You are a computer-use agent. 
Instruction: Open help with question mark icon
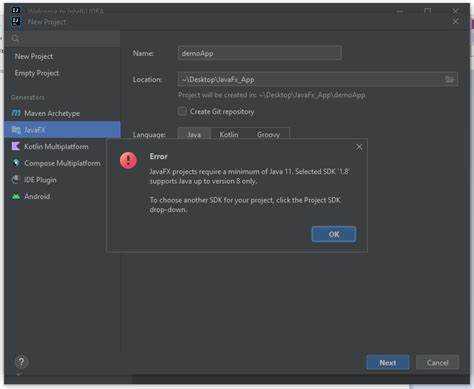(21, 362)
